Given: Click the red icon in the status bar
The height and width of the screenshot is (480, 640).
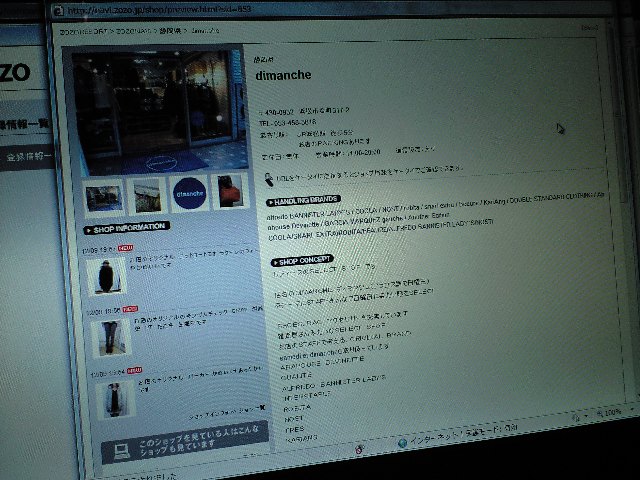Looking at the screenshot, I should pos(359,449).
